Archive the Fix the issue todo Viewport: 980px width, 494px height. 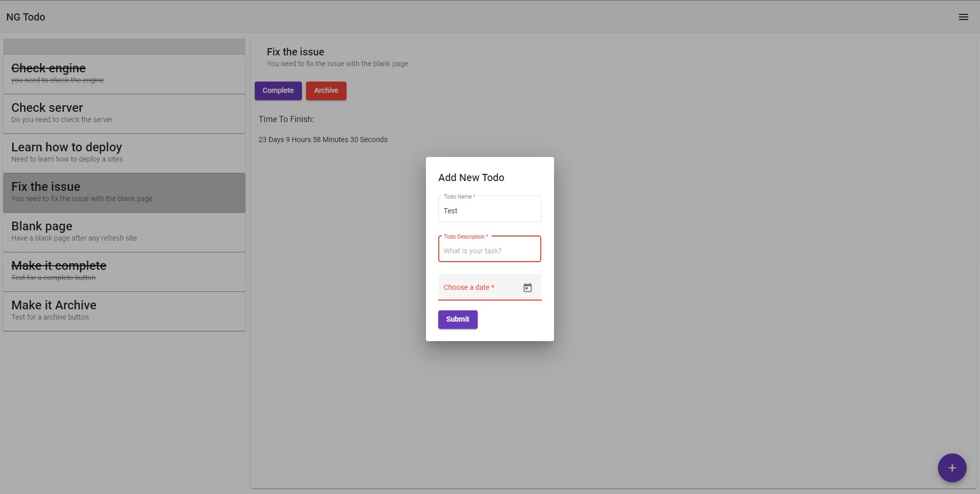click(326, 91)
